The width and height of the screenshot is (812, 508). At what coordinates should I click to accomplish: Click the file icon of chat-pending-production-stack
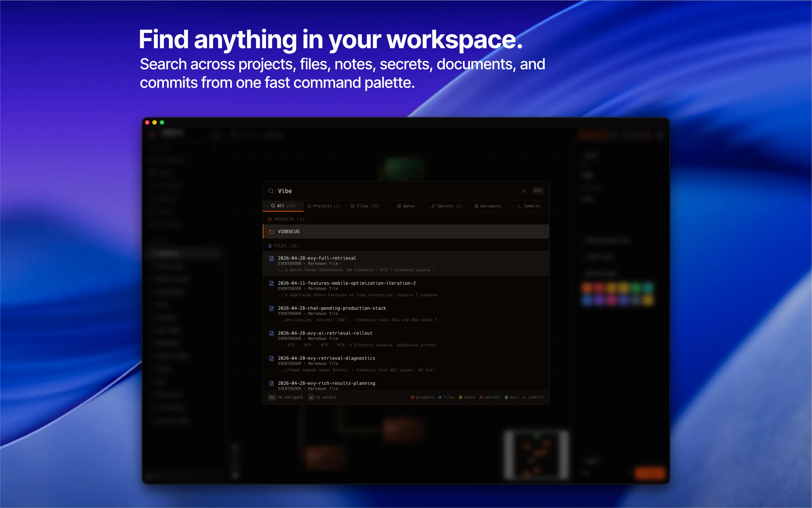click(271, 308)
